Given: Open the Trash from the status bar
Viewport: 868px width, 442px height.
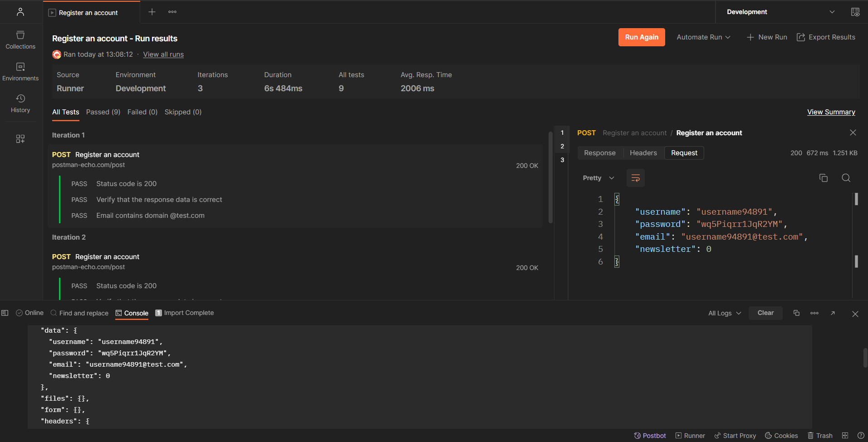Looking at the screenshot, I should point(820,436).
